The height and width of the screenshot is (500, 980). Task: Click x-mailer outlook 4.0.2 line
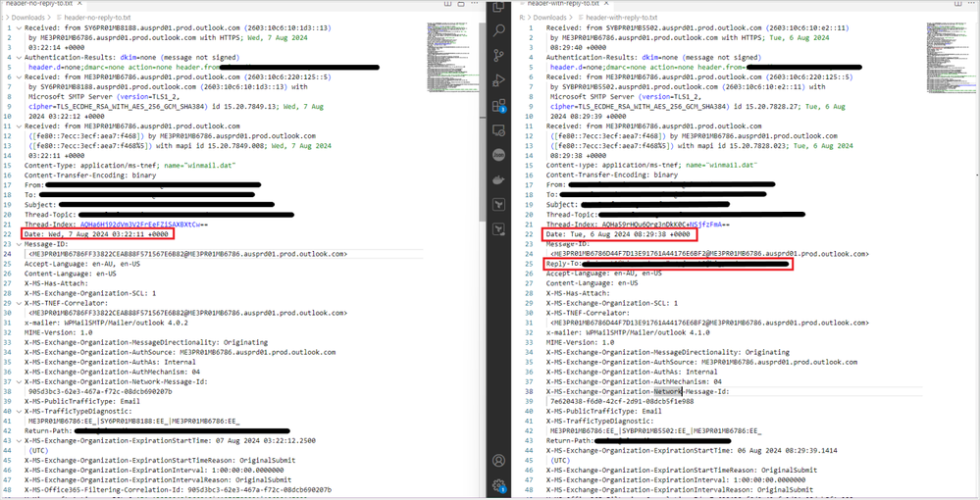106,323
